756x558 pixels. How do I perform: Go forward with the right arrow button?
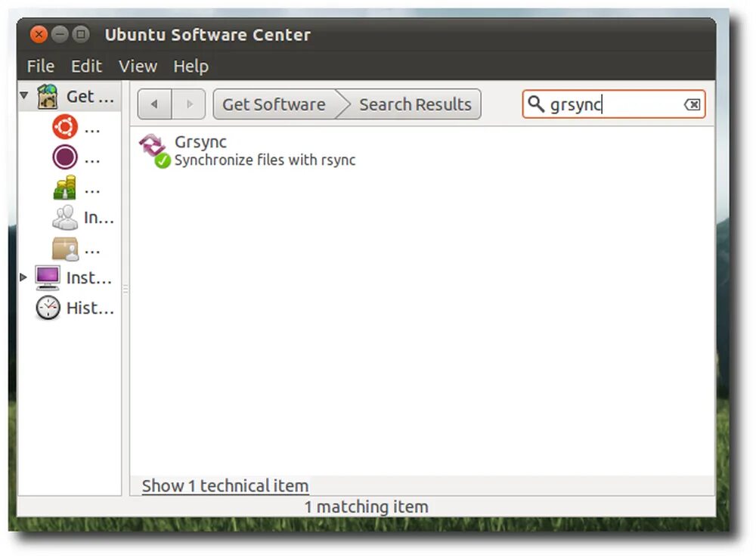pyautogui.click(x=188, y=104)
